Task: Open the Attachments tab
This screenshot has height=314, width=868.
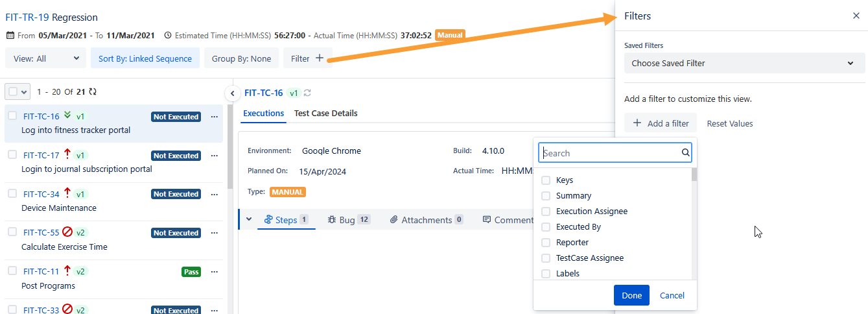Action: pyautogui.click(x=427, y=220)
